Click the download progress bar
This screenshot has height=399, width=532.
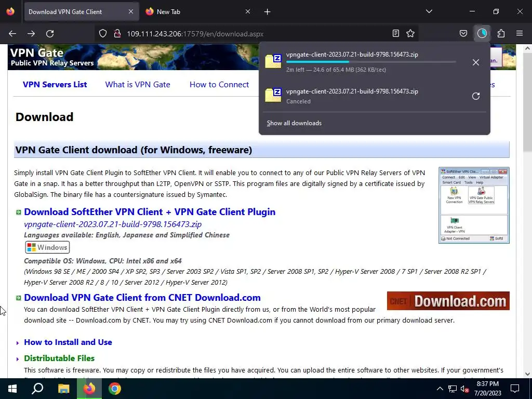click(371, 62)
